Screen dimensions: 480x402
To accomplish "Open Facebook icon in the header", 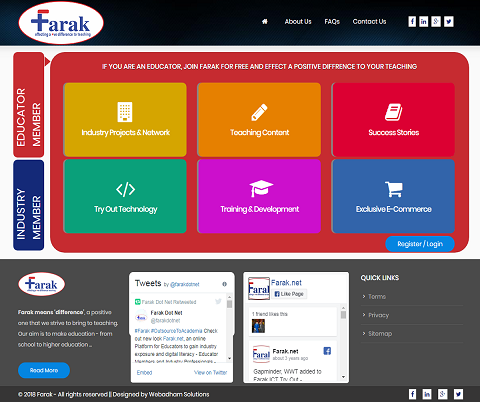I will [412, 22].
